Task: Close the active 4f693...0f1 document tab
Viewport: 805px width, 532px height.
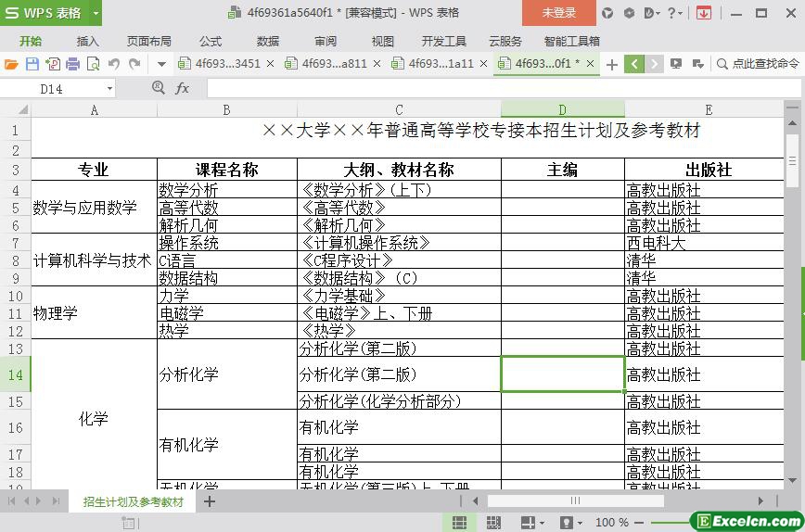Action: click(591, 64)
